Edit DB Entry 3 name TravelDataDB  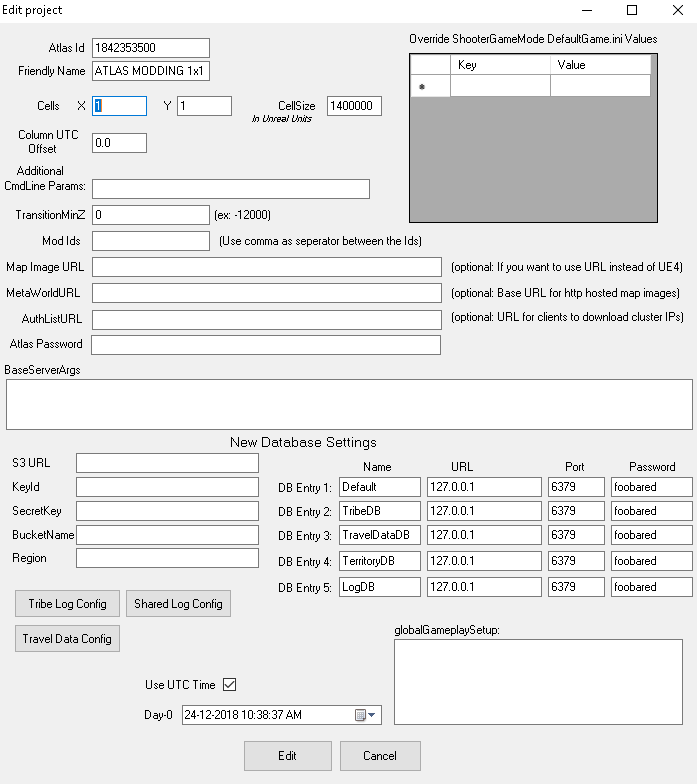click(380, 535)
